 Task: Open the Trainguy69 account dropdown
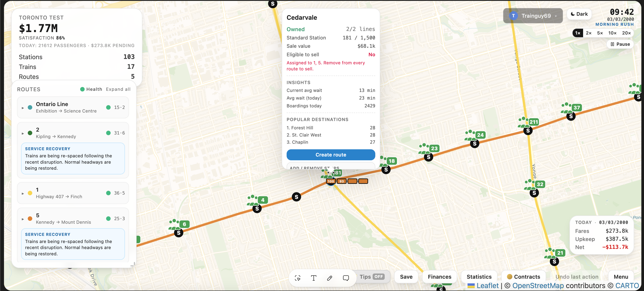[533, 16]
